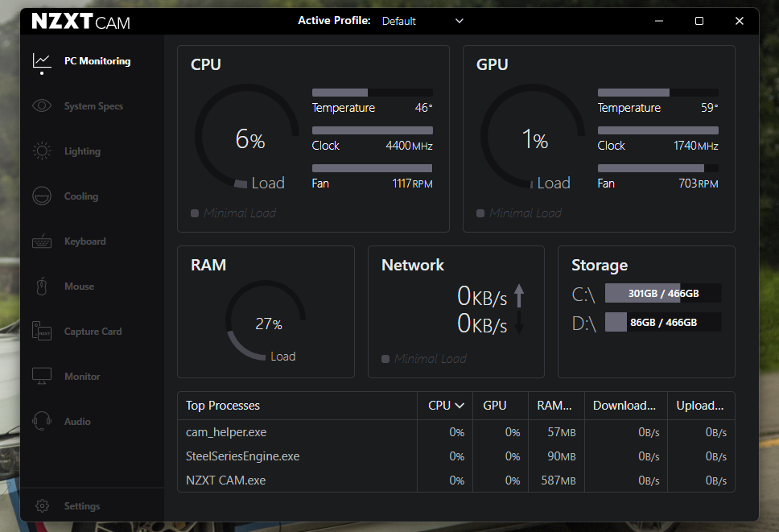Open the PC Monitoring section
This screenshot has height=532, width=779.
click(97, 61)
